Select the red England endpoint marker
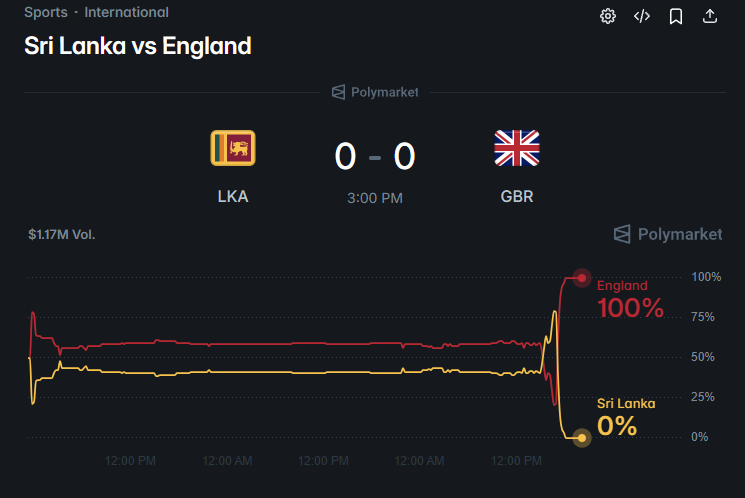Viewport: 745px width, 498px height. tap(582, 278)
